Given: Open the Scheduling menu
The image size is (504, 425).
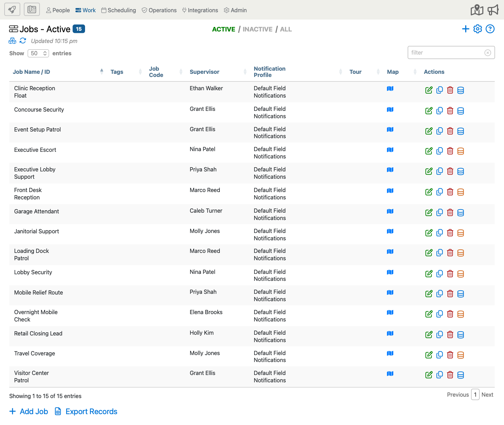Looking at the screenshot, I should 119,10.
